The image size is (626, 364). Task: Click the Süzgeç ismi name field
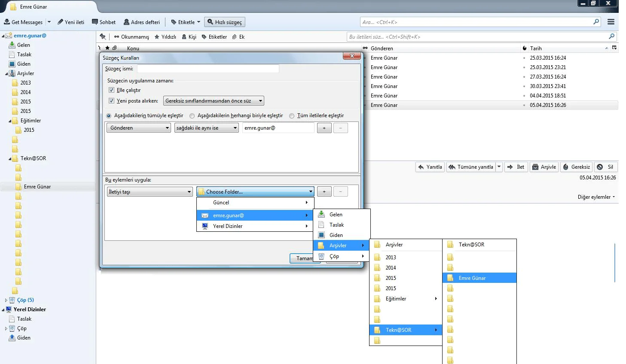pos(208,68)
